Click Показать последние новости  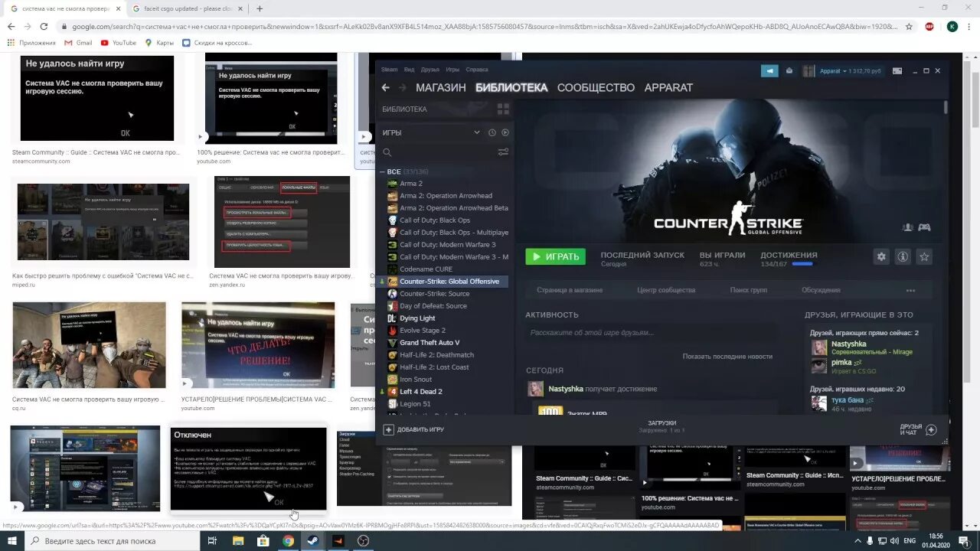pos(727,356)
